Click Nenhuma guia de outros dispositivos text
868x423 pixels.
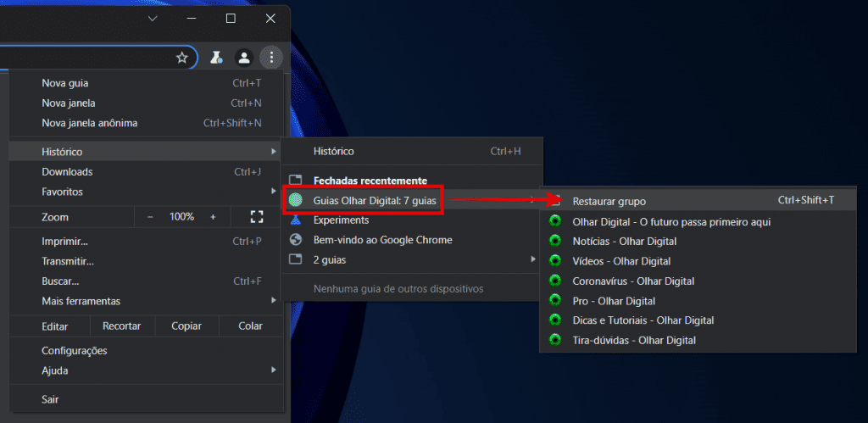point(398,288)
